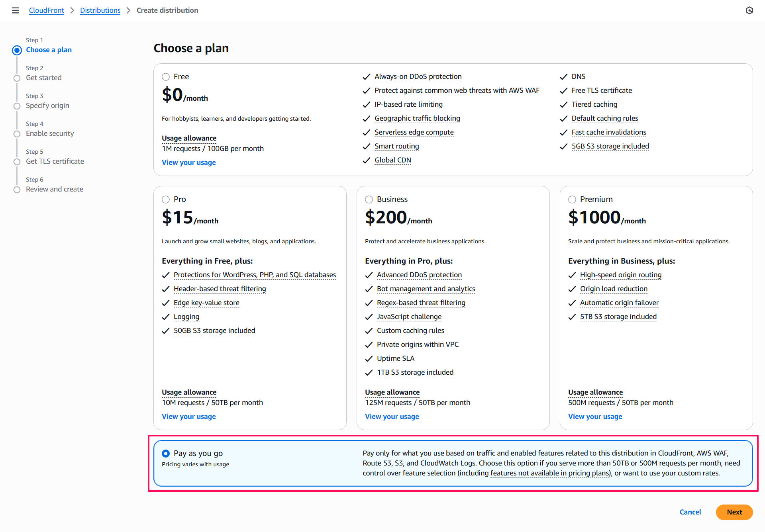Go to CloudFront breadcrumb link

coord(46,10)
